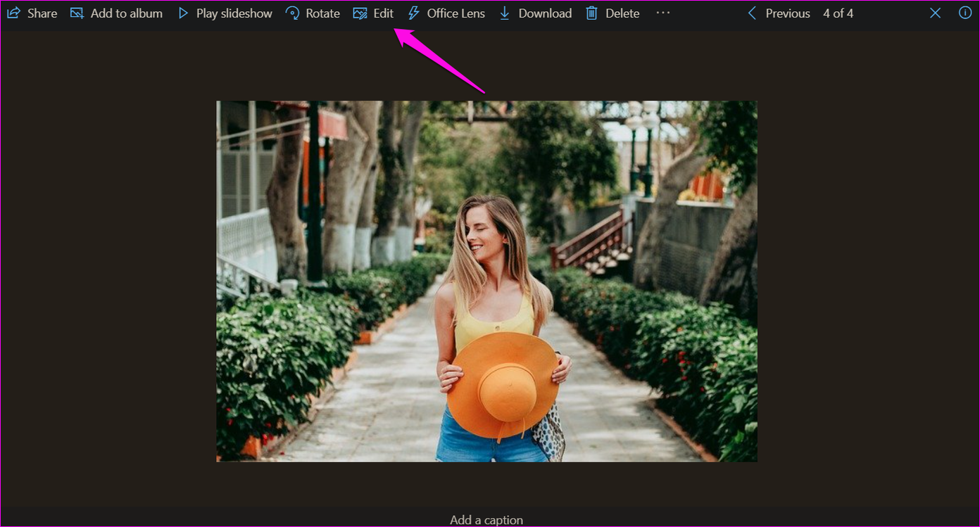Viewport: 980px width, 527px height.
Task: Click the photo of woman holding orange hat
Action: (486, 281)
